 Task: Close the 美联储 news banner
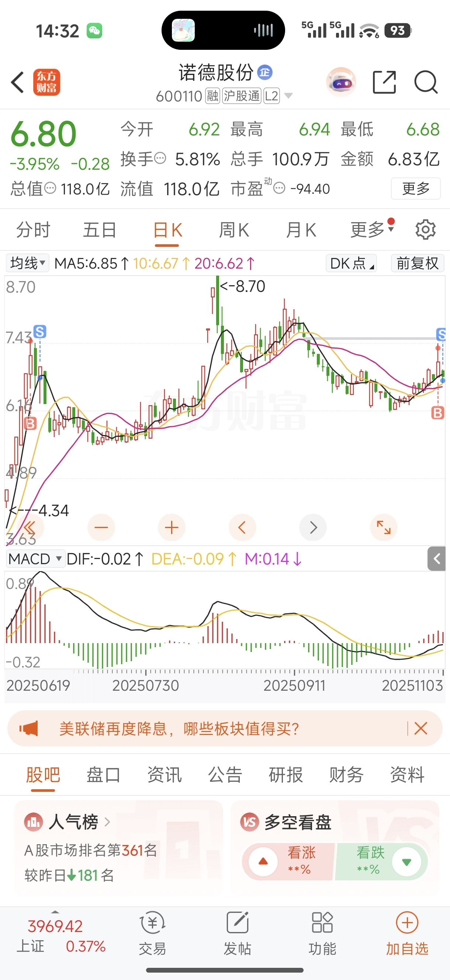click(x=421, y=728)
